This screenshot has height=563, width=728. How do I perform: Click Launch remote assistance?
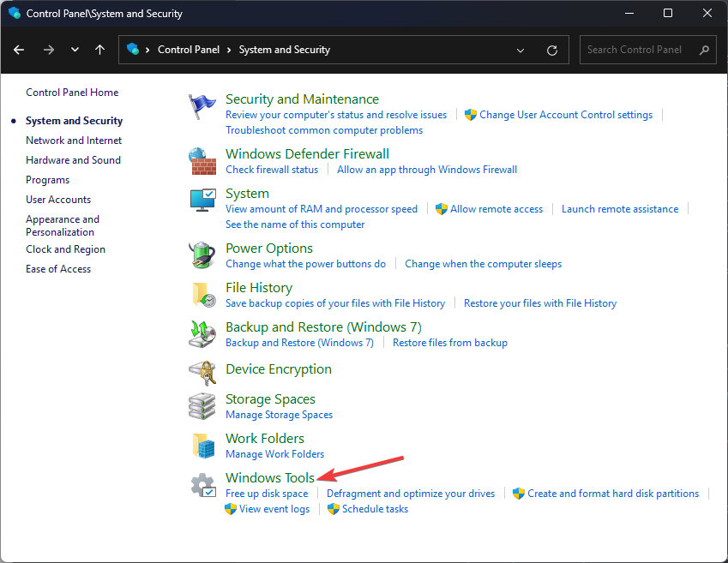[x=620, y=209]
